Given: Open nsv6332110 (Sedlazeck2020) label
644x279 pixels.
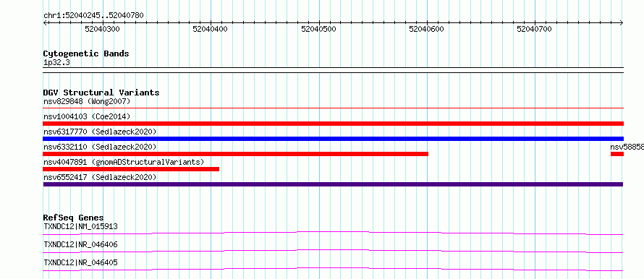Looking at the screenshot, I should coord(100,147).
